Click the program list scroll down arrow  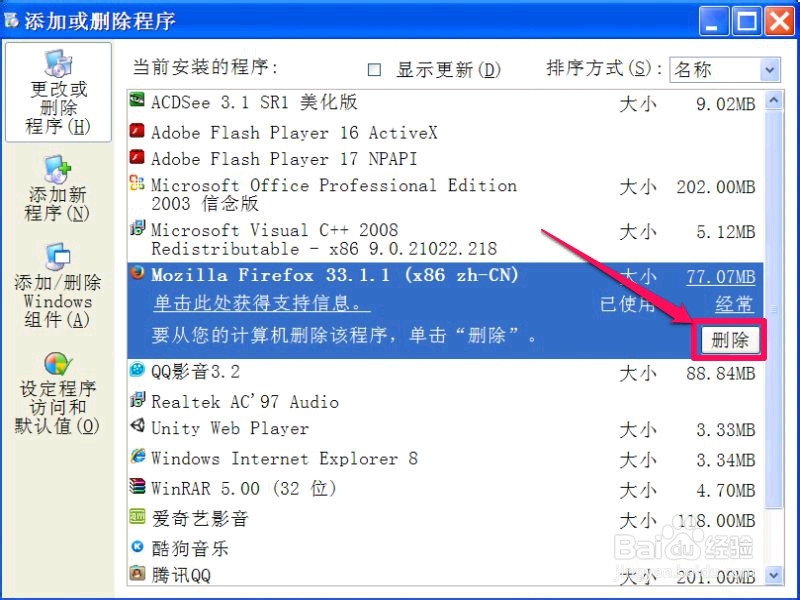point(773,575)
